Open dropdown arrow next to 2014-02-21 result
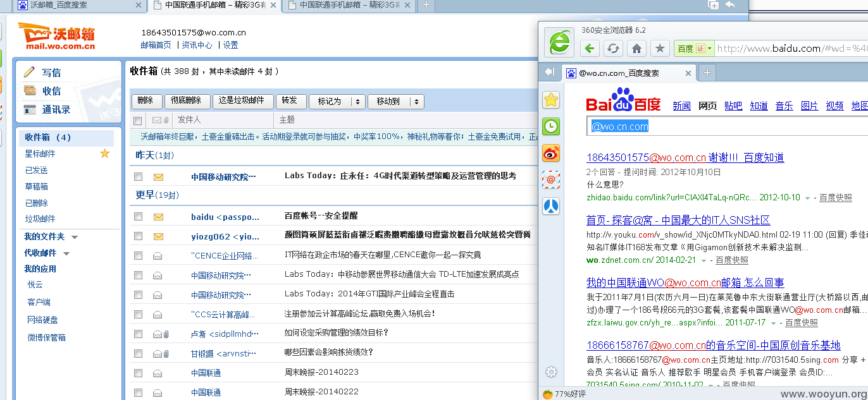 704,260
